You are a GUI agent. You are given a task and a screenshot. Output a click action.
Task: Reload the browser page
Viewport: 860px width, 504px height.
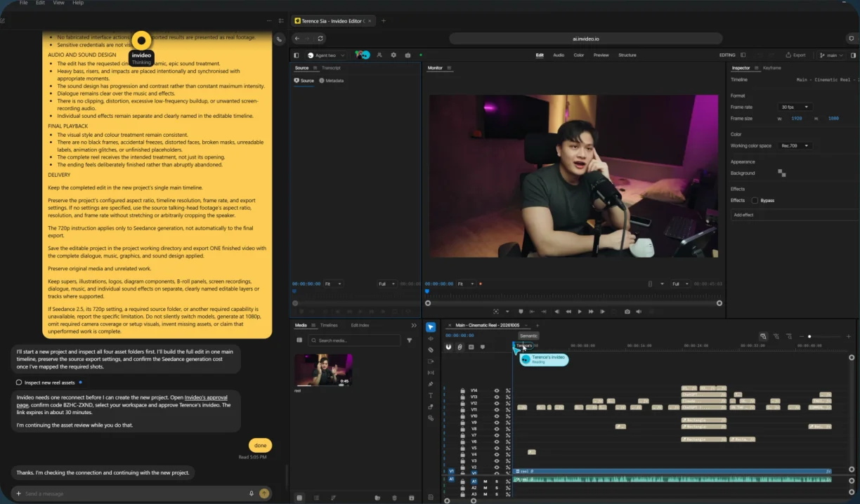tap(321, 39)
